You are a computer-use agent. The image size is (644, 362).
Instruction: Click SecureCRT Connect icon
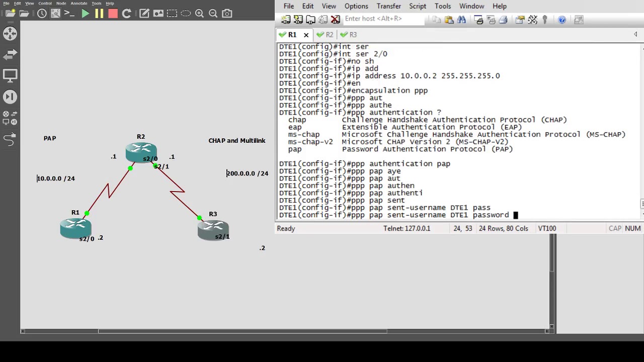286,20
